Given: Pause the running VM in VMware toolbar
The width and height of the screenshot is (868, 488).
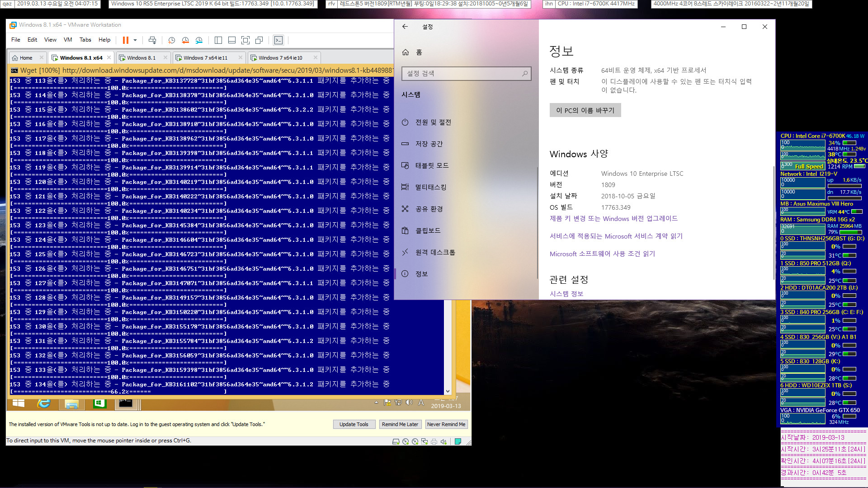Looking at the screenshot, I should coord(126,40).
